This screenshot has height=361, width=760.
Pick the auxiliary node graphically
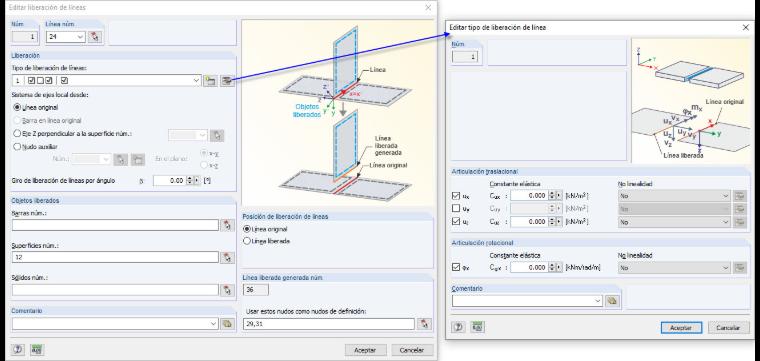click(x=120, y=159)
